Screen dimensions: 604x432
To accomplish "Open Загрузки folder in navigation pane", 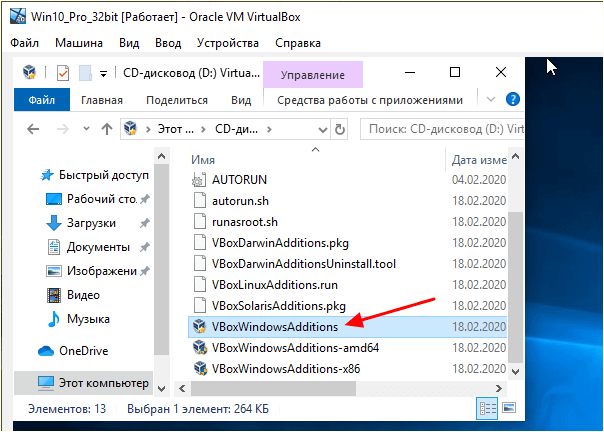I will (x=81, y=223).
